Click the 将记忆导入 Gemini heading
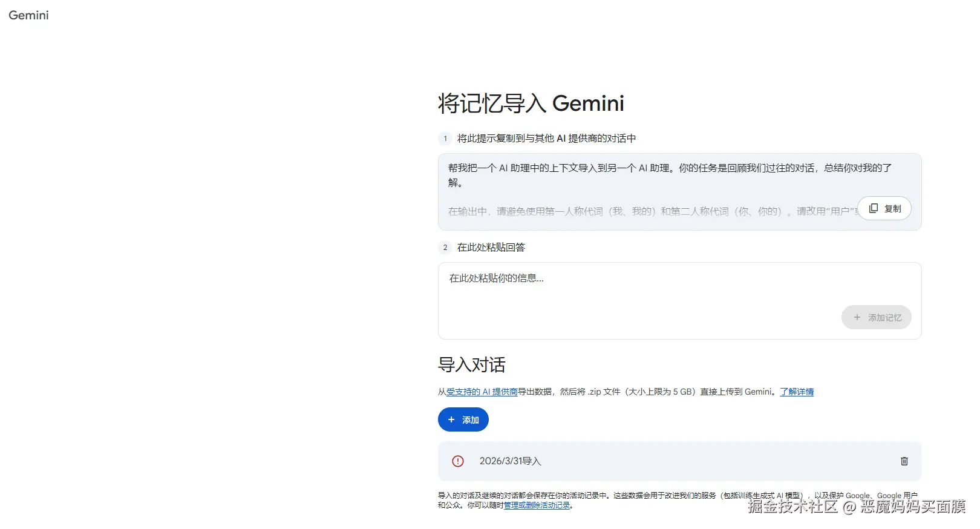Image resolution: width=980 pixels, height=529 pixels. click(531, 103)
